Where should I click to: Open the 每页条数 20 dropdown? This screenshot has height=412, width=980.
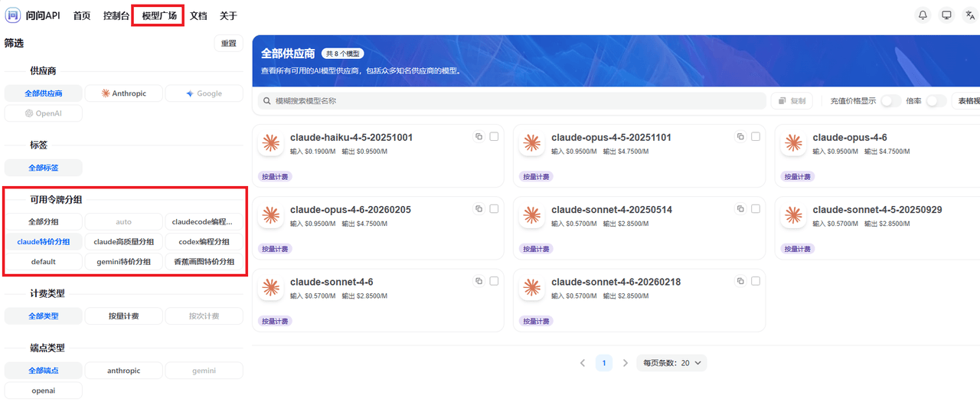point(671,363)
